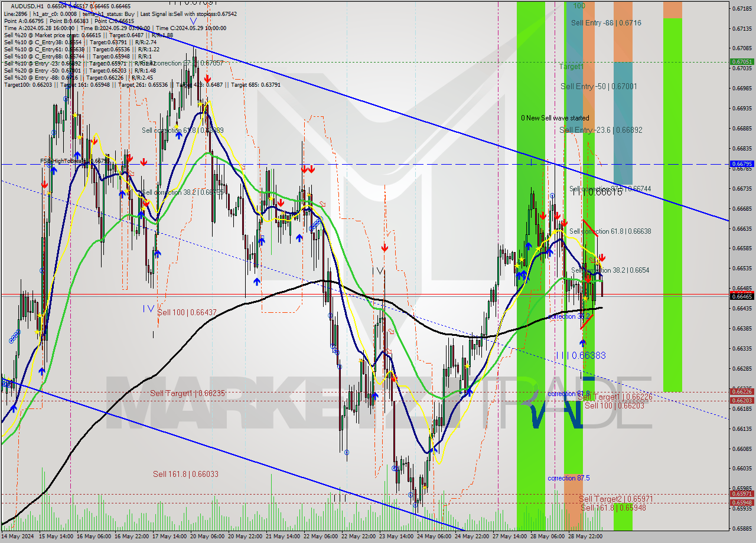This screenshot has width=756, height=543.
Task: Click the 'I I I 0.66383' wave label
Action: coord(581,355)
